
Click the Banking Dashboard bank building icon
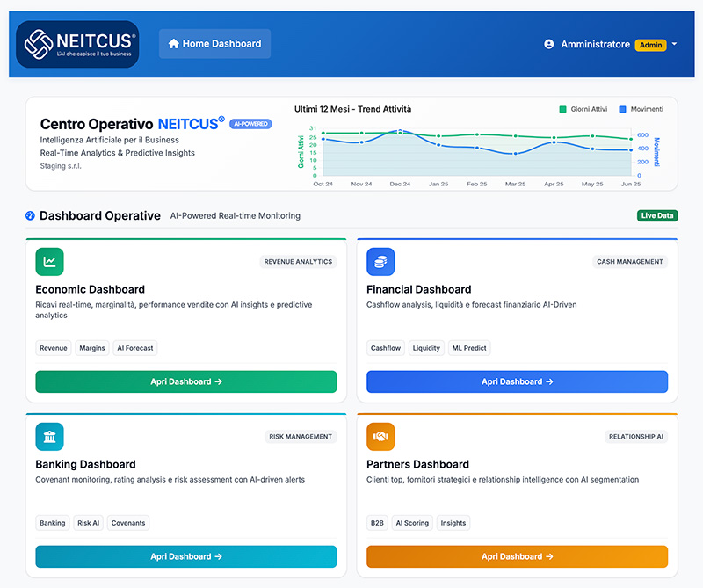click(49, 436)
